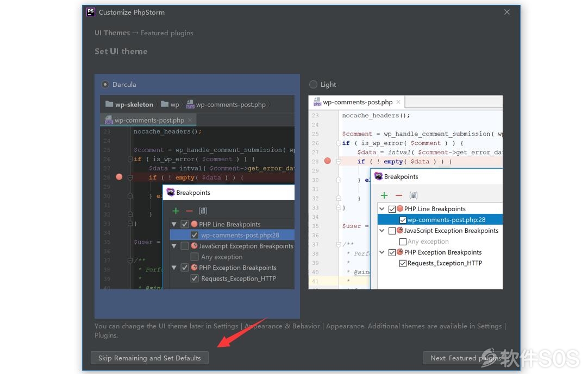Collapse JavaScript Exception Breakpoints arrow in Darcula preview
The height and width of the screenshot is (374, 588).
pos(174,246)
